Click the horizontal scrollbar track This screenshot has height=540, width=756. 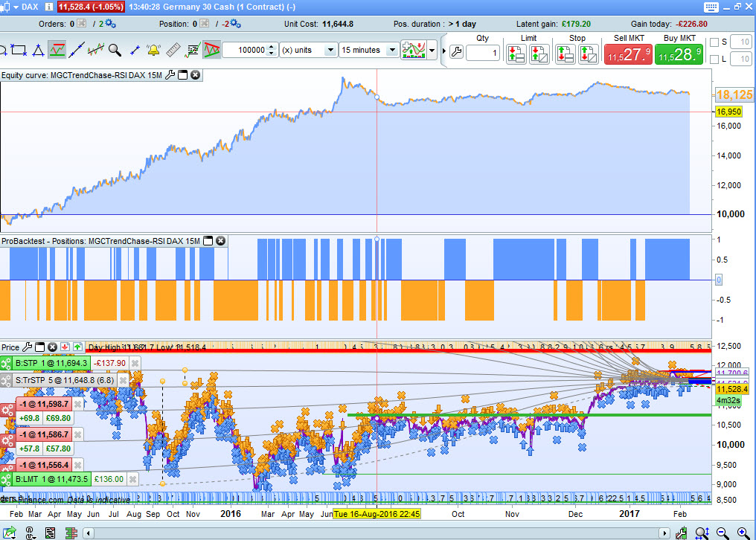coord(372,533)
